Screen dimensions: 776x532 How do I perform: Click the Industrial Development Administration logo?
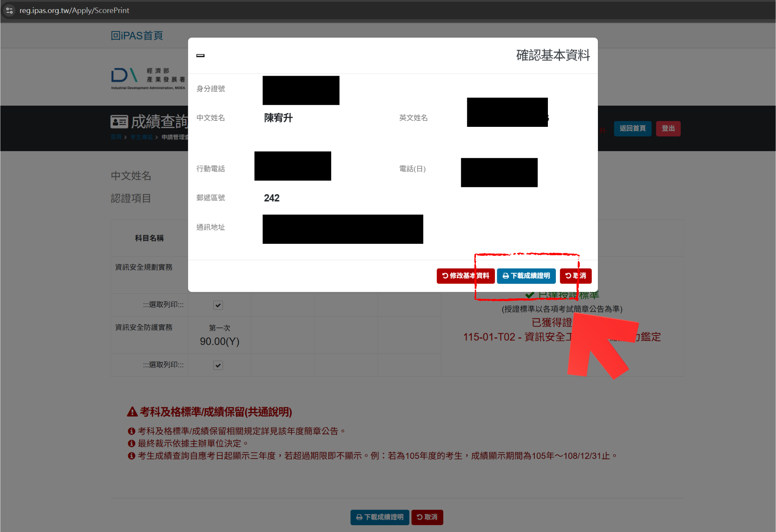pyautogui.click(x=148, y=79)
